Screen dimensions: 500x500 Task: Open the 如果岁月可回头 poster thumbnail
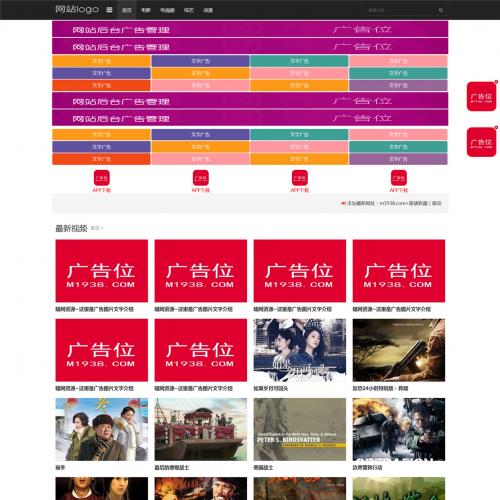click(300, 350)
